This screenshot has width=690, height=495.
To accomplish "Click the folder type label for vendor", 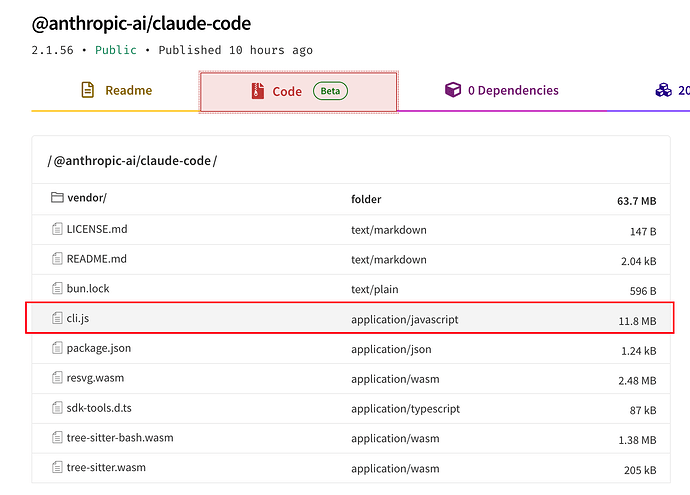I will pyautogui.click(x=366, y=199).
